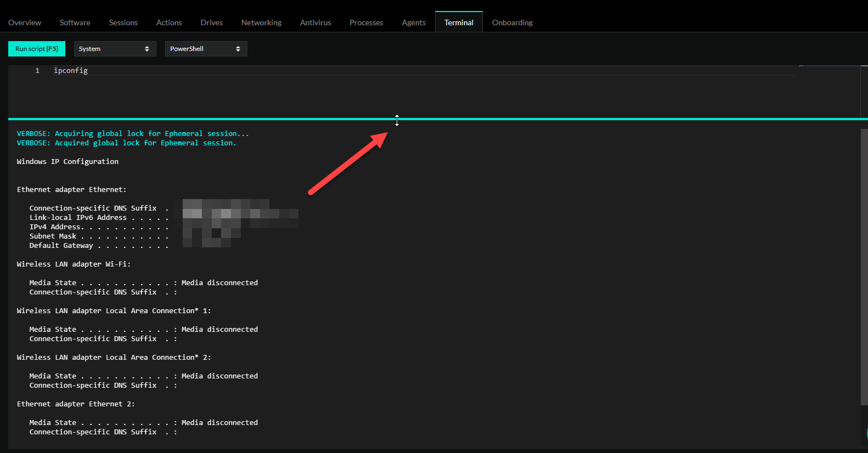Click the output pane vertical scrollbar
This screenshot has width=868, height=453.
click(x=864, y=267)
